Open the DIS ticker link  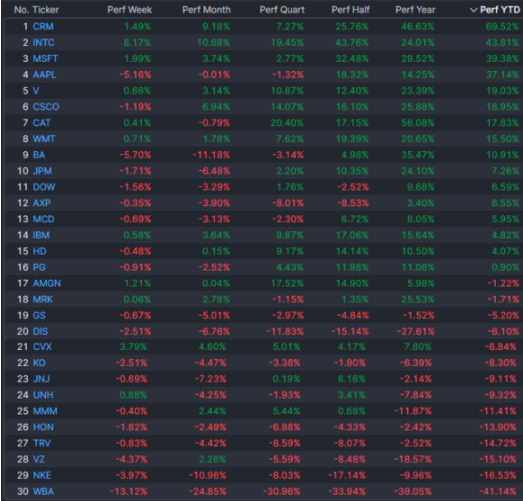[40, 331]
